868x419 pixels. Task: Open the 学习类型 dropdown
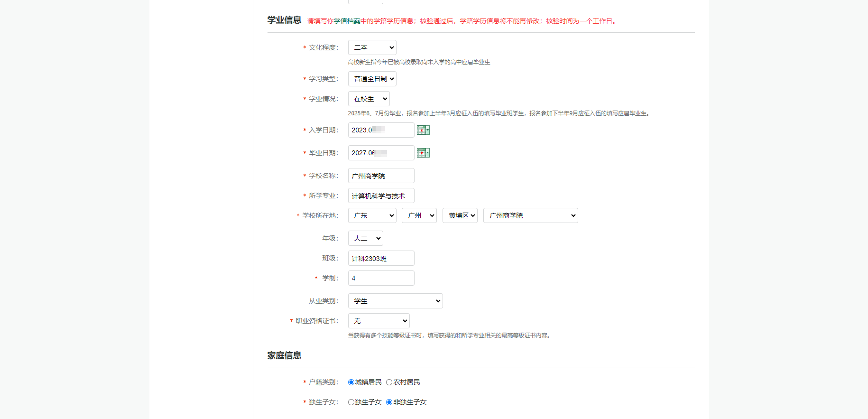click(372, 79)
